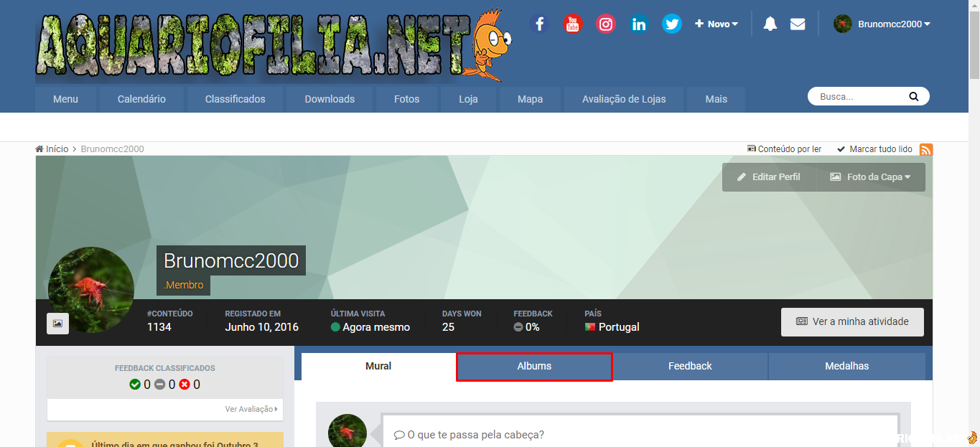
Task: Click the 1134 content count
Action: (159, 327)
